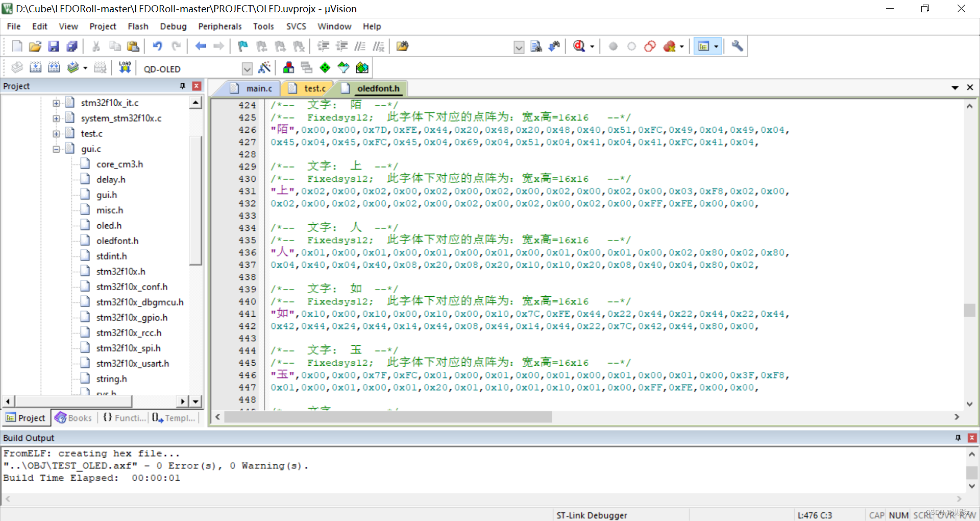Screen dimensions: 980x521
Task: Save all open files
Action: pyautogui.click(x=72, y=46)
